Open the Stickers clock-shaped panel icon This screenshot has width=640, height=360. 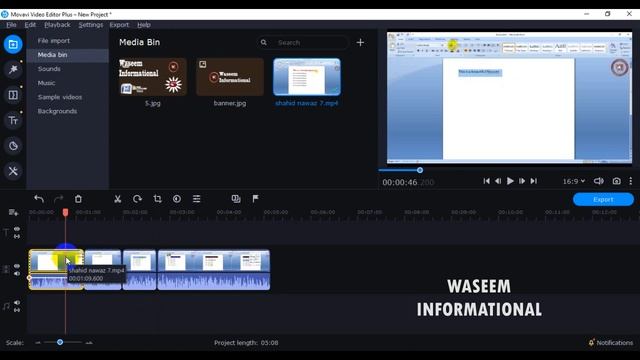13,146
